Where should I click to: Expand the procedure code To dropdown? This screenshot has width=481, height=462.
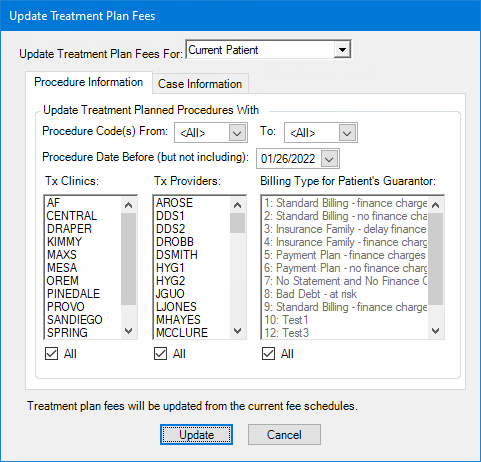click(347, 133)
